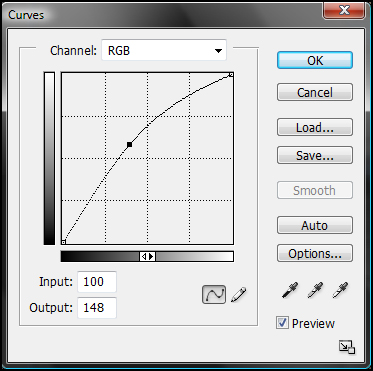Open the Channel RGB dropdown
Image resolution: width=373 pixels, height=371 pixels.
click(x=164, y=50)
